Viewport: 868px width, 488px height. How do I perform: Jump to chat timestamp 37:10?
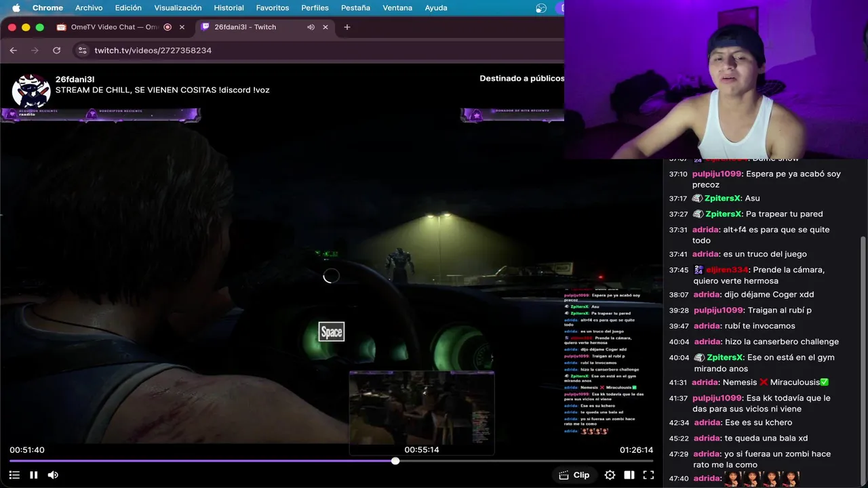coord(678,174)
